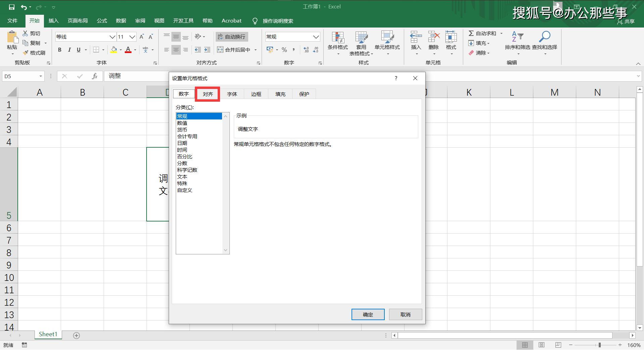Image resolution: width=644 pixels, height=350 pixels.
Task: Toggle align right button in ribbon
Action: (185, 50)
